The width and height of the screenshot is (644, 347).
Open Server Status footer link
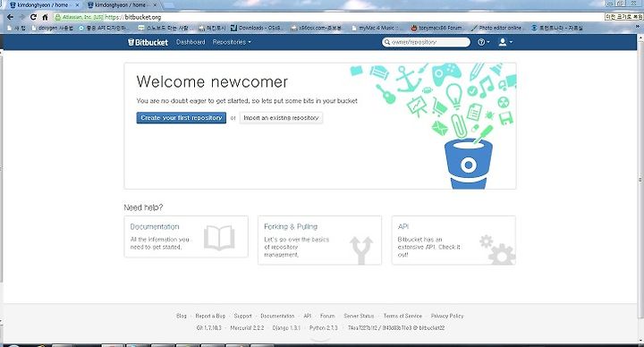pyautogui.click(x=359, y=316)
